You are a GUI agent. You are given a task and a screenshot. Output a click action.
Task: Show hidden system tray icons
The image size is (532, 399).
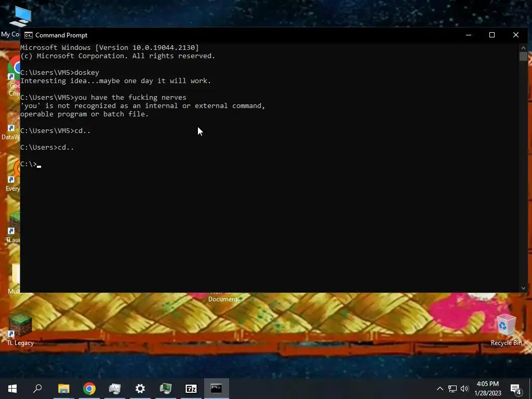[x=440, y=389]
